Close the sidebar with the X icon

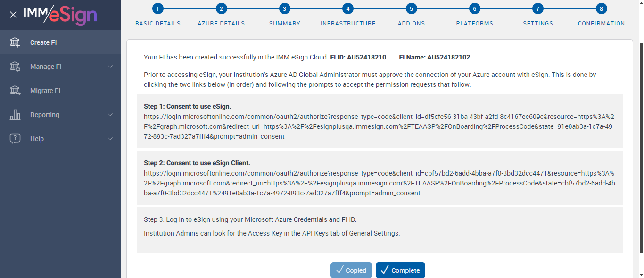tap(13, 15)
